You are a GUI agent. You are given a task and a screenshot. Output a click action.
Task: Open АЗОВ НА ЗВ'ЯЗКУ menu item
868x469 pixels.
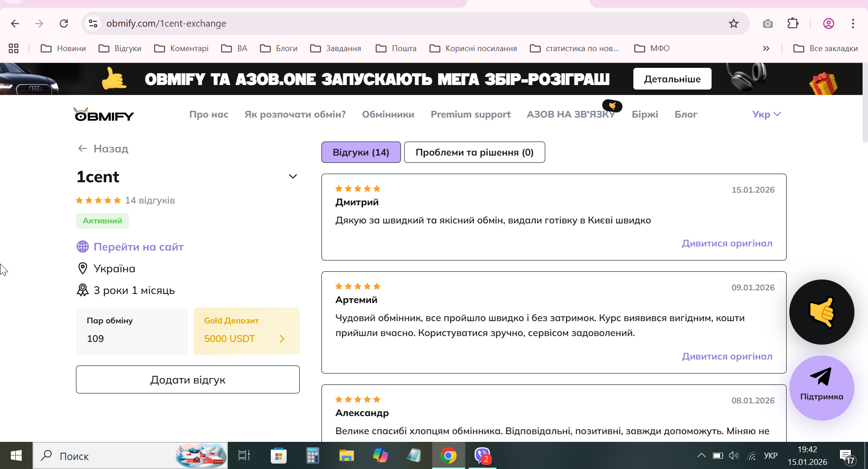tap(571, 114)
